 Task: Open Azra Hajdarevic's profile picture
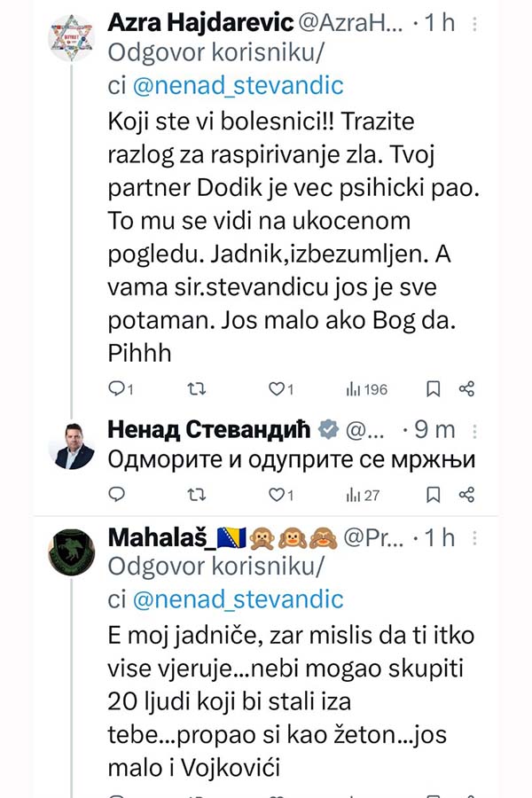click(x=72, y=37)
